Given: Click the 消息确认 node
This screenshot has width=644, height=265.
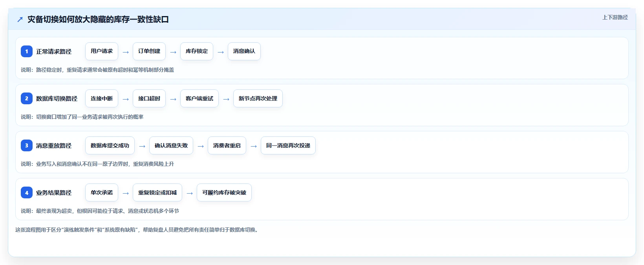Looking at the screenshot, I should point(244,51).
